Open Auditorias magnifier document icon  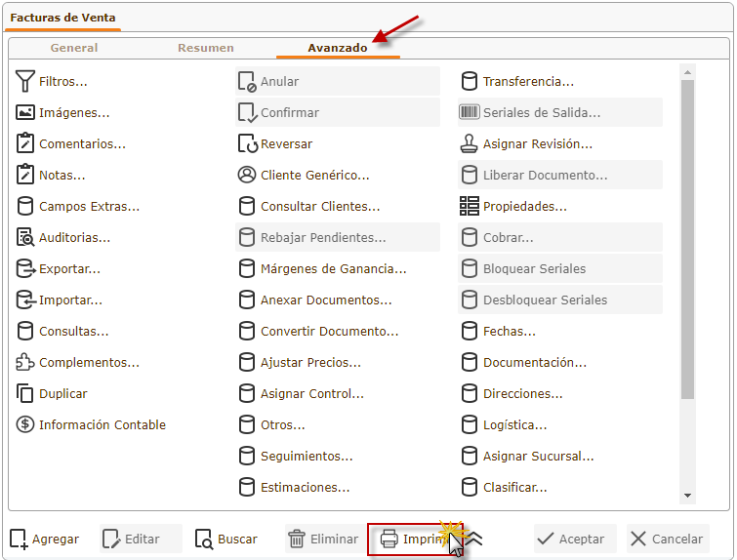coord(25,237)
